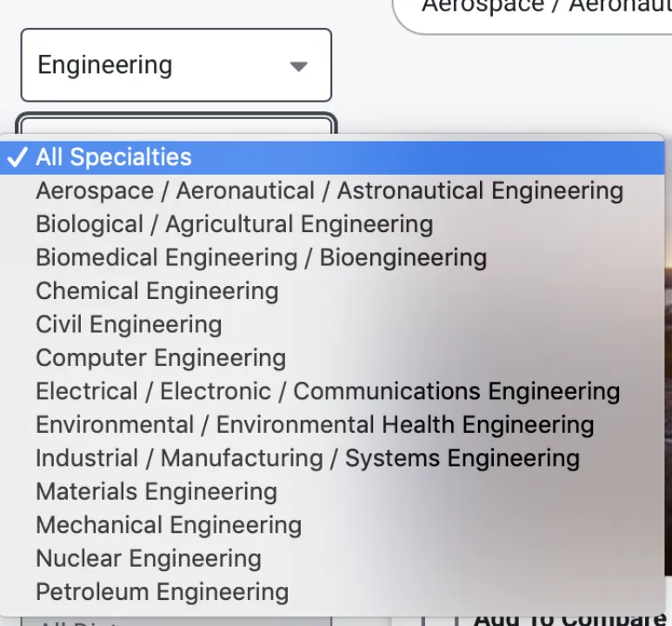Select Environmental / Environmental Health Engineering

332,425
